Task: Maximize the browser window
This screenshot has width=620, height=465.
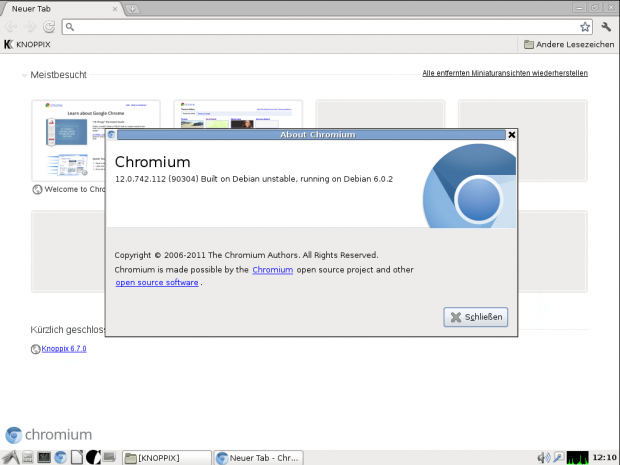Action: point(594,8)
